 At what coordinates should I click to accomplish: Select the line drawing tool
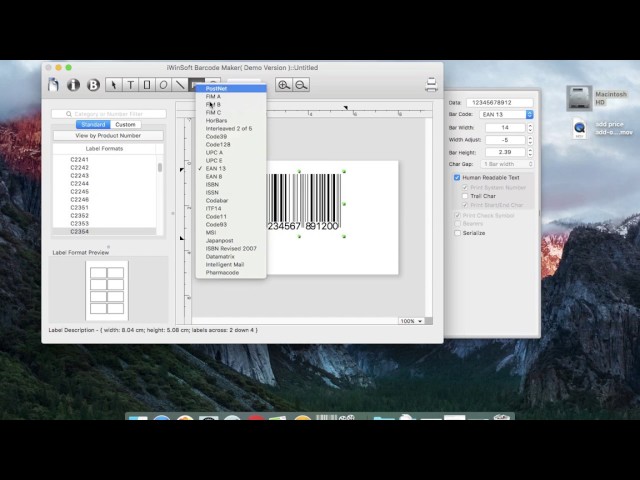tap(180, 85)
